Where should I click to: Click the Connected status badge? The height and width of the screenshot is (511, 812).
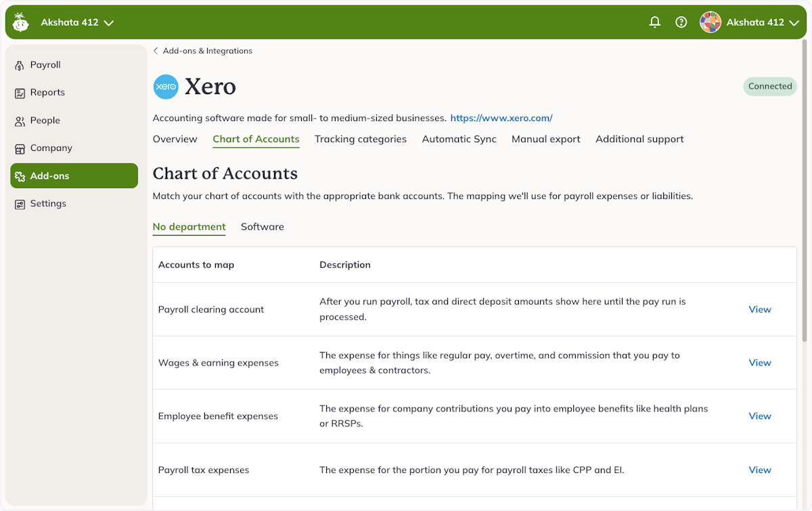[x=769, y=86]
